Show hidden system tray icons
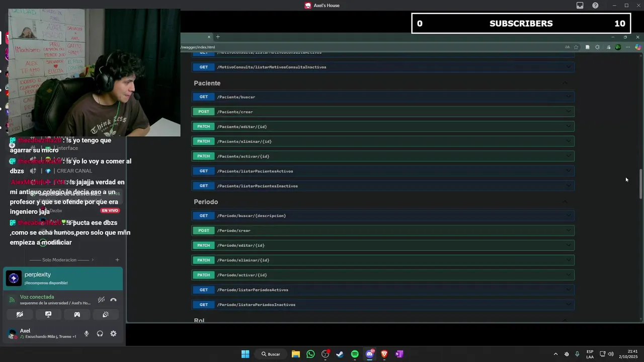 tap(555, 354)
